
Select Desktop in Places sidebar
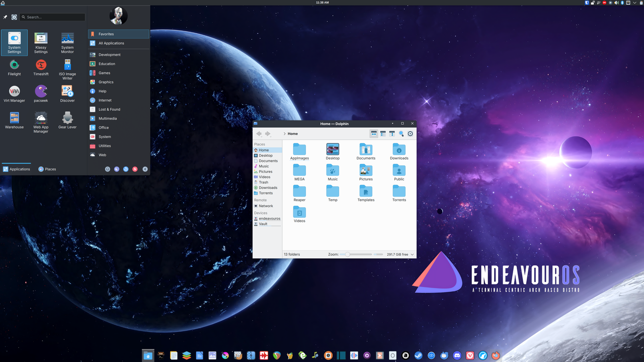tap(267, 155)
